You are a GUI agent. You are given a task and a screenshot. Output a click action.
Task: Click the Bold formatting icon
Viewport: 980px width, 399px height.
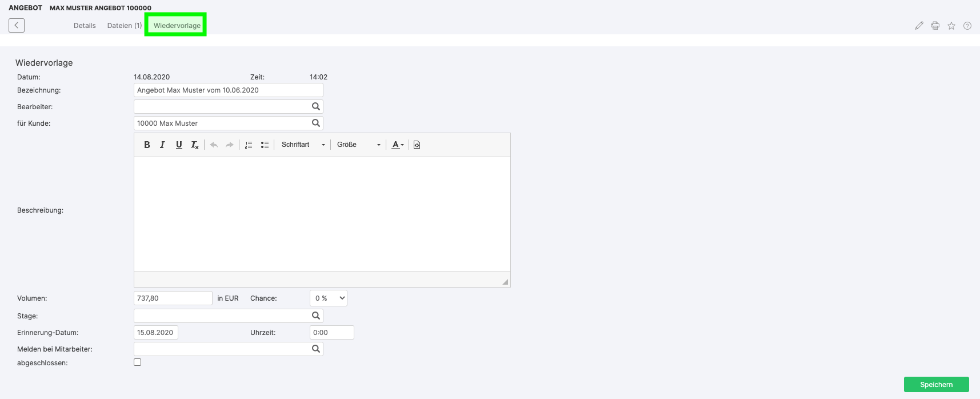coord(147,145)
